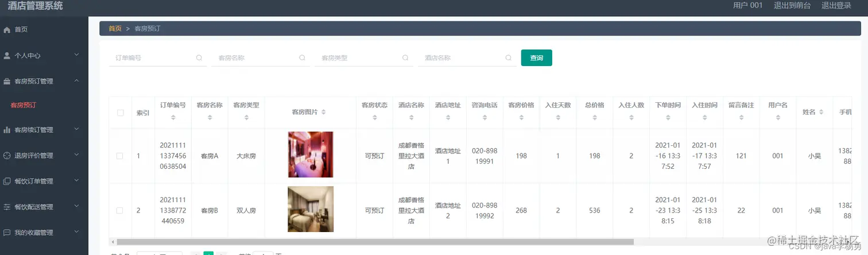
Task: Open the pink room photo of 客房A
Action: (311, 154)
